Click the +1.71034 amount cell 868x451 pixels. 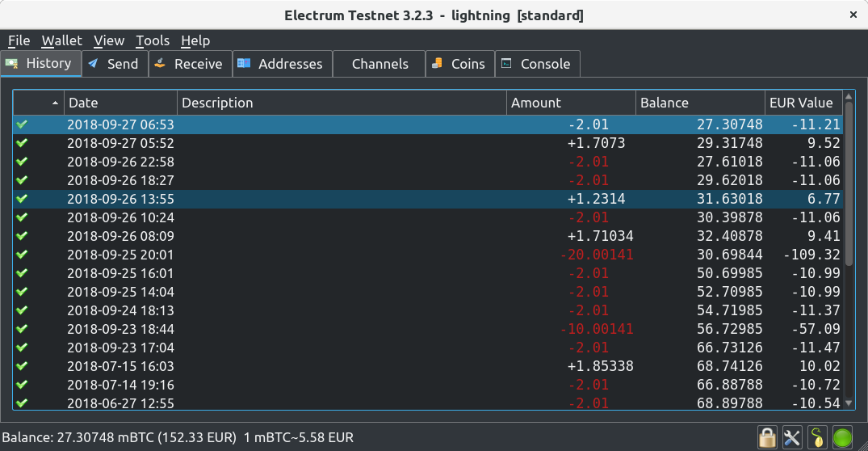pos(601,236)
